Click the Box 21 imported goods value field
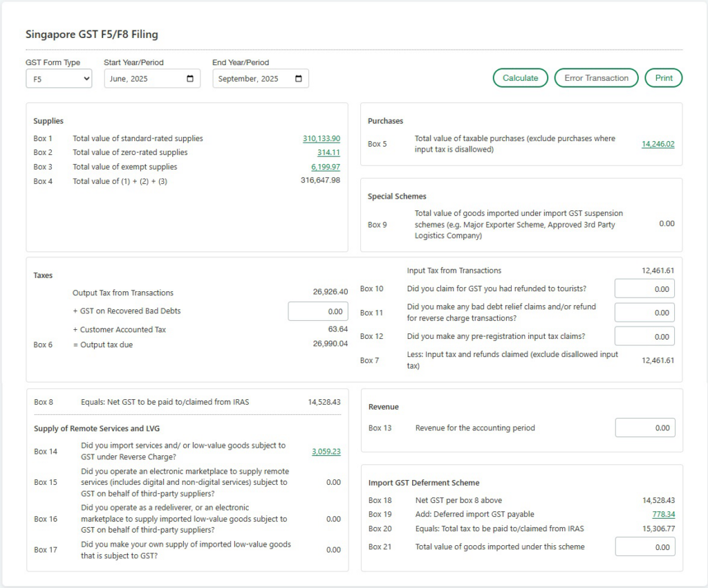The width and height of the screenshot is (708, 588). [x=644, y=547]
